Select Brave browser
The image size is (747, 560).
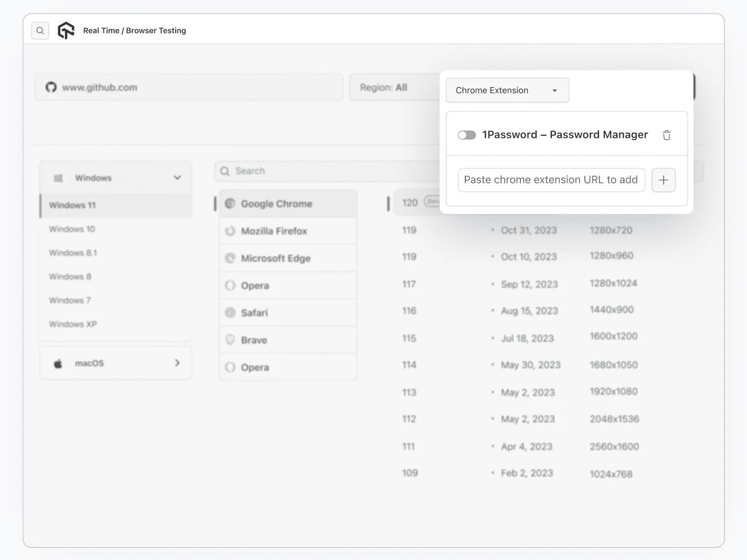click(x=288, y=340)
